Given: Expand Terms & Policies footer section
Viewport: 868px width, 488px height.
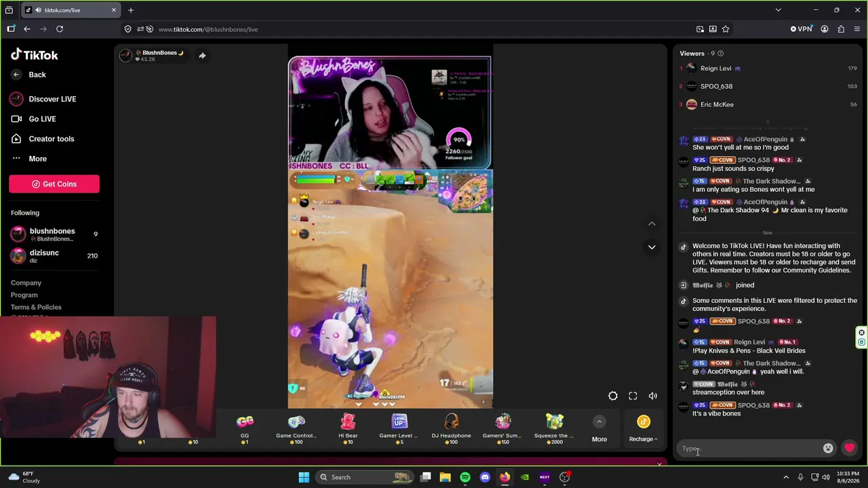Looking at the screenshot, I should [x=36, y=307].
